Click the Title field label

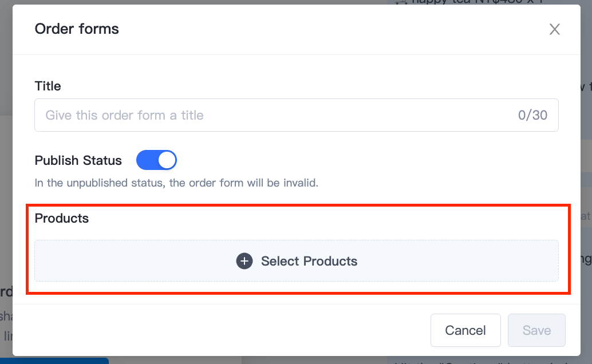coord(48,86)
